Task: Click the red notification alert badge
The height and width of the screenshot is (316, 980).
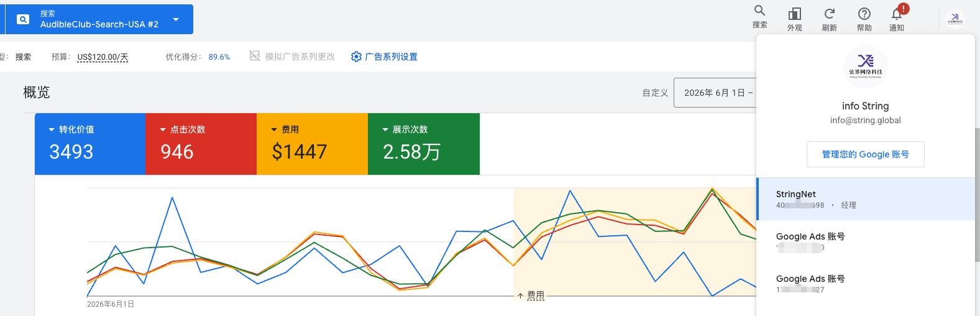Action: coord(904,9)
